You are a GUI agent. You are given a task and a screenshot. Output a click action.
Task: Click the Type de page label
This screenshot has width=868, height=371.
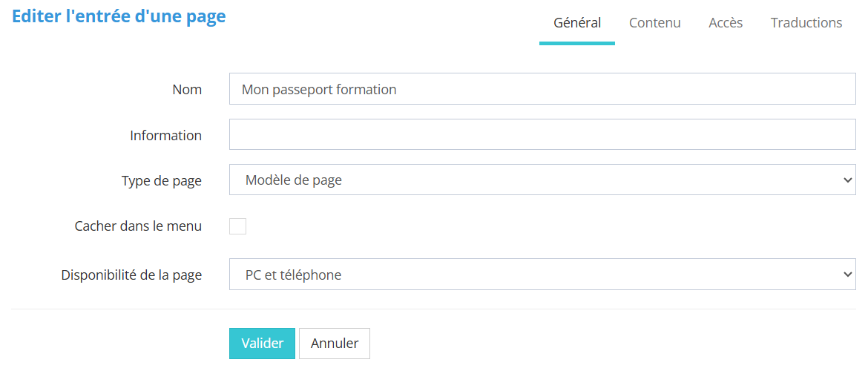(161, 181)
